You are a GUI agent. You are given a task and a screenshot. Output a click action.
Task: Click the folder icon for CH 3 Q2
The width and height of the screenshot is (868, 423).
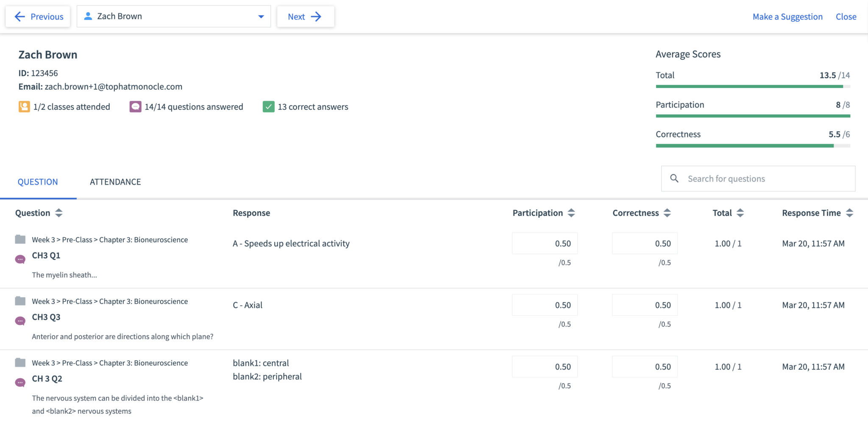[x=20, y=362]
